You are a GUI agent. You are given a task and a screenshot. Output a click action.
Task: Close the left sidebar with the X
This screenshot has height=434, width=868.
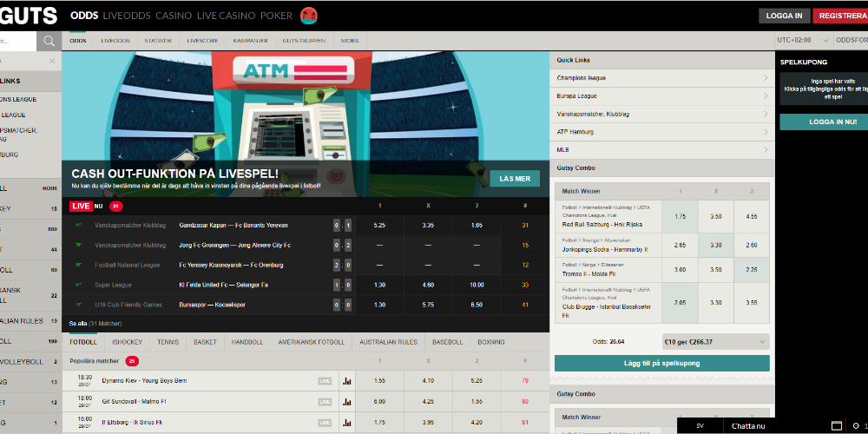(x=52, y=61)
